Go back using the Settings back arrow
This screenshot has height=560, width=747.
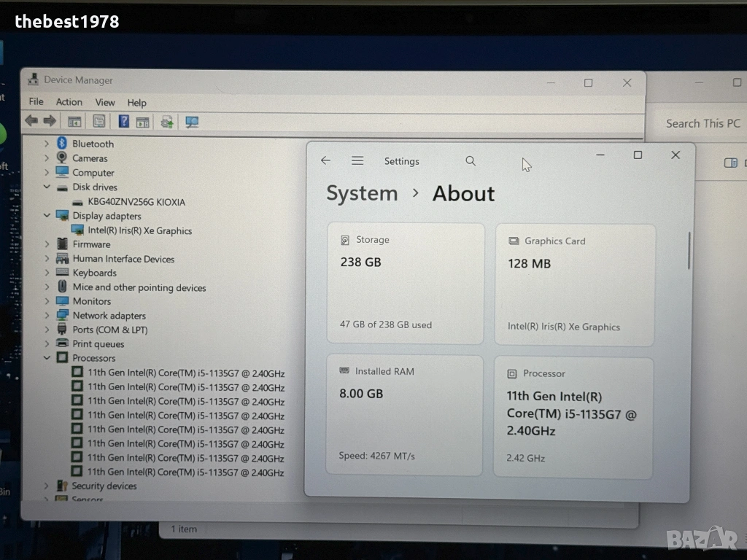pyautogui.click(x=326, y=161)
